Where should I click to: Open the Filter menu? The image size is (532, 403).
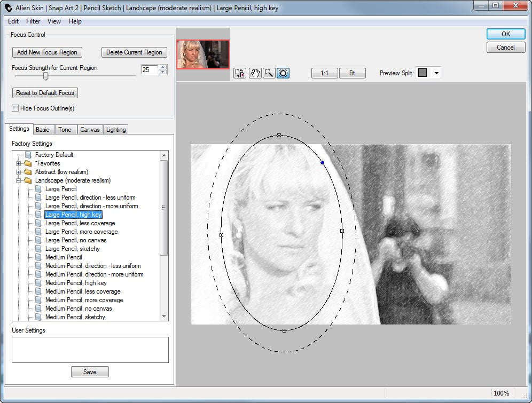coord(33,21)
